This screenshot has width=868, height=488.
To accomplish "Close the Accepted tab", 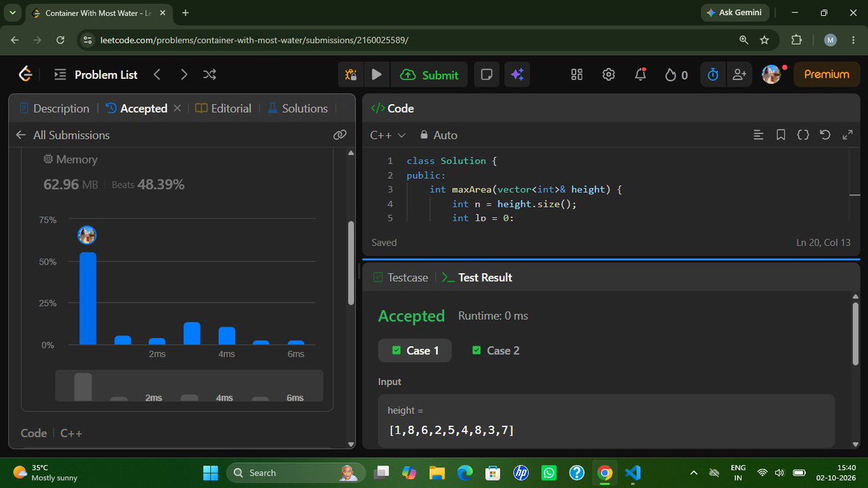I will click(x=176, y=108).
